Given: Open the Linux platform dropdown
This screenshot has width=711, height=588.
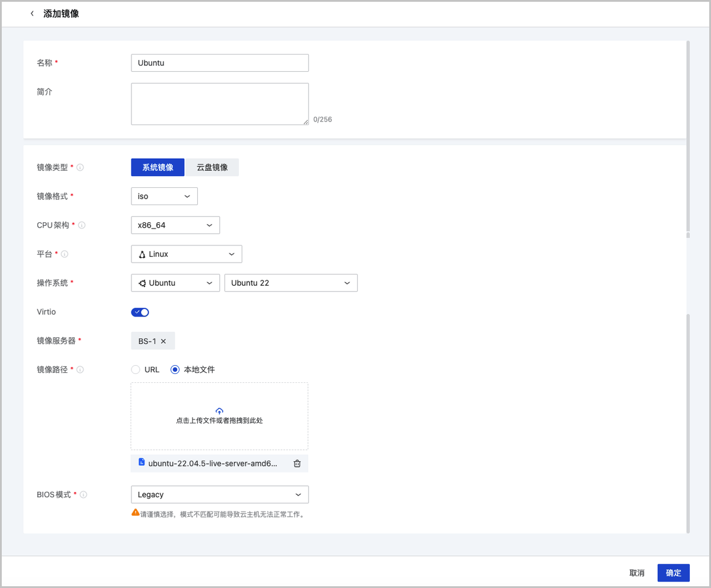Looking at the screenshot, I should click(186, 254).
